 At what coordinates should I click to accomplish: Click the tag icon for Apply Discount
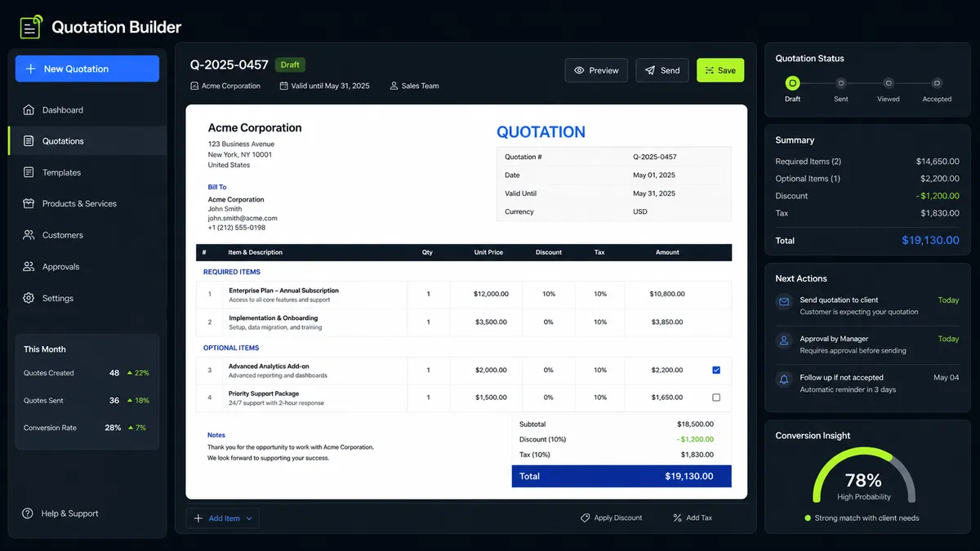click(585, 518)
